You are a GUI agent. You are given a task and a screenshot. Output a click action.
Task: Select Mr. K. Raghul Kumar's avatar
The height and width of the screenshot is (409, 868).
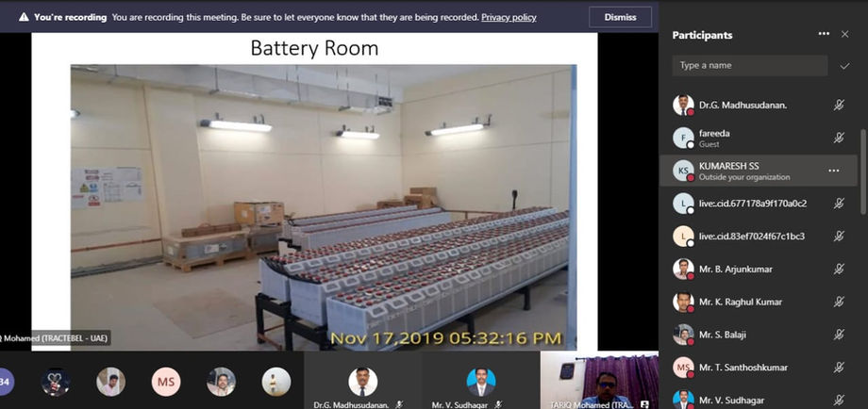[683, 302]
